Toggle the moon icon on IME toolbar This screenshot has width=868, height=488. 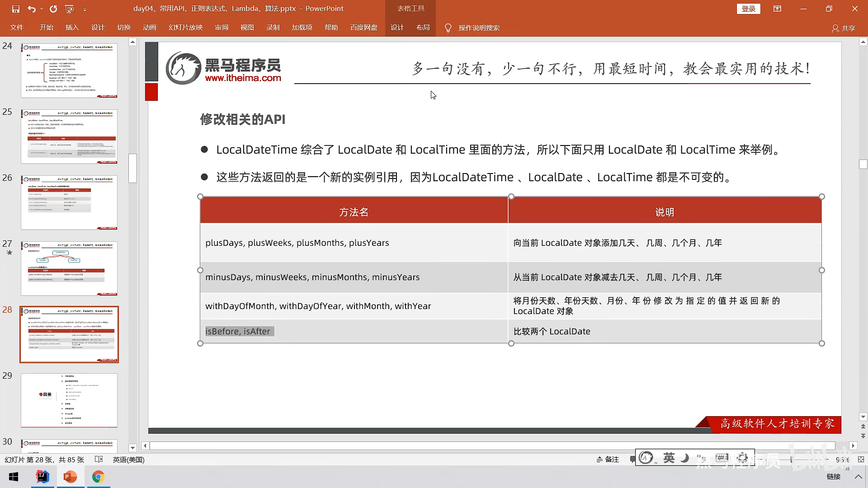(x=685, y=458)
